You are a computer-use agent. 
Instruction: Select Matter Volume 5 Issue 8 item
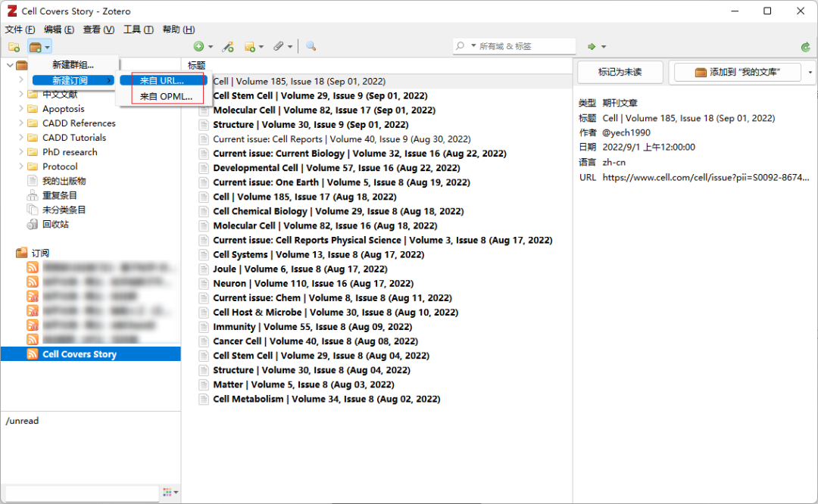[x=303, y=384]
